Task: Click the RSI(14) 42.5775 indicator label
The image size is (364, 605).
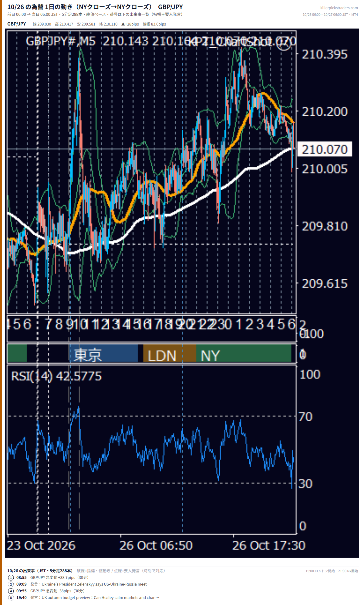Action: pos(56,376)
